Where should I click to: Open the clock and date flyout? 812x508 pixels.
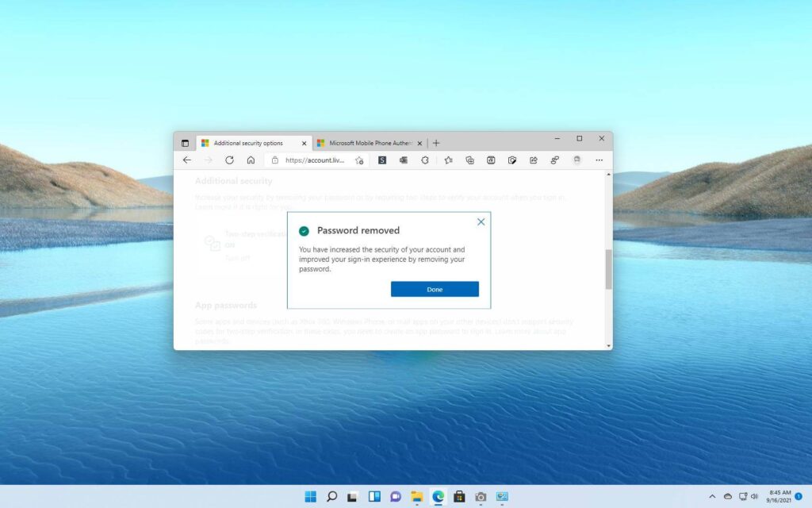tap(779, 497)
